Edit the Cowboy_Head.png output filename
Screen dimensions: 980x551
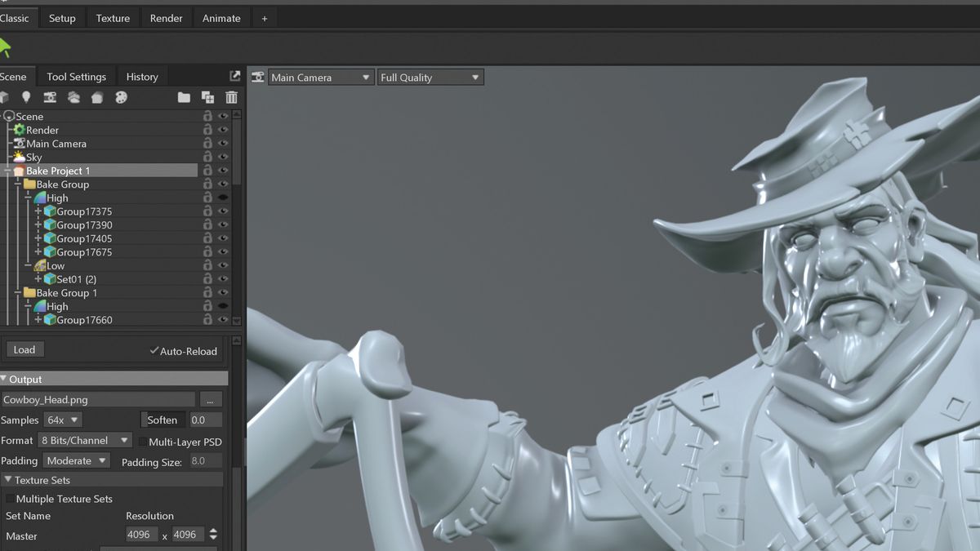[98, 399]
